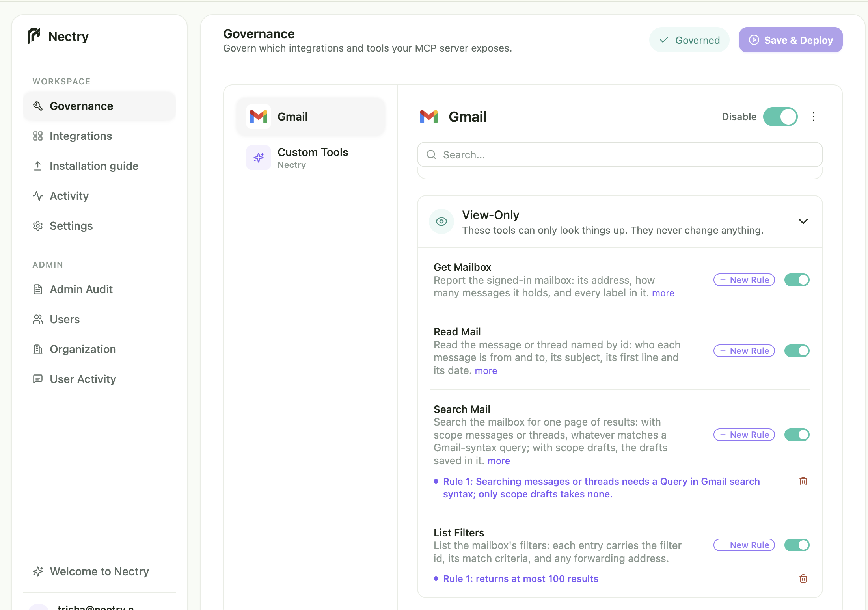Click the User Activity chat icon

(x=38, y=379)
